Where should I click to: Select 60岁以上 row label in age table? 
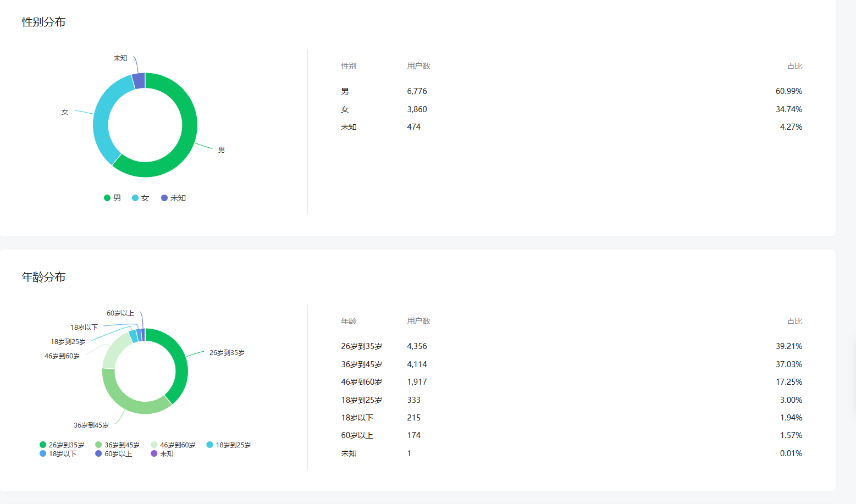point(357,435)
